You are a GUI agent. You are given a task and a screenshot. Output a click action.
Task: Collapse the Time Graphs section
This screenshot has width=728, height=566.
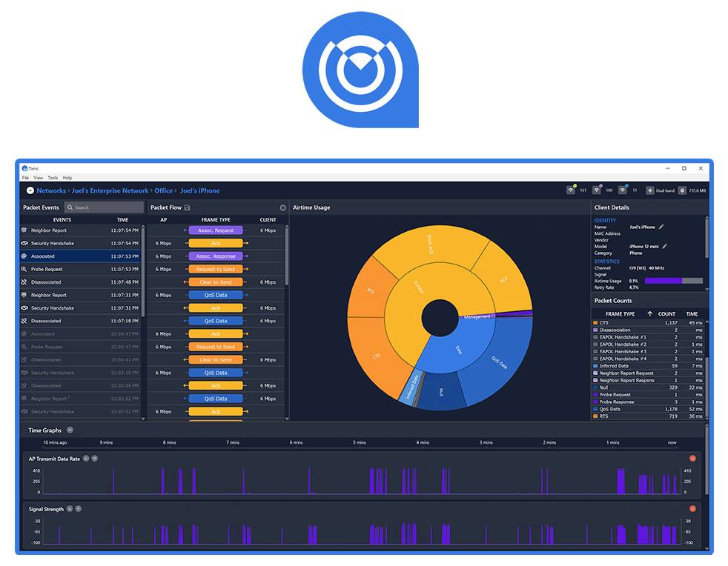tap(70, 430)
